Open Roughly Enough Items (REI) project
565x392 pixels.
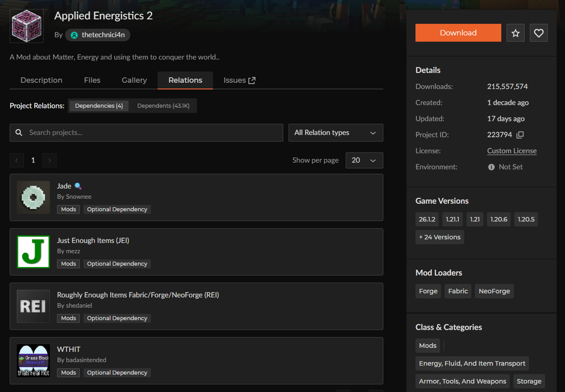click(138, 295)
